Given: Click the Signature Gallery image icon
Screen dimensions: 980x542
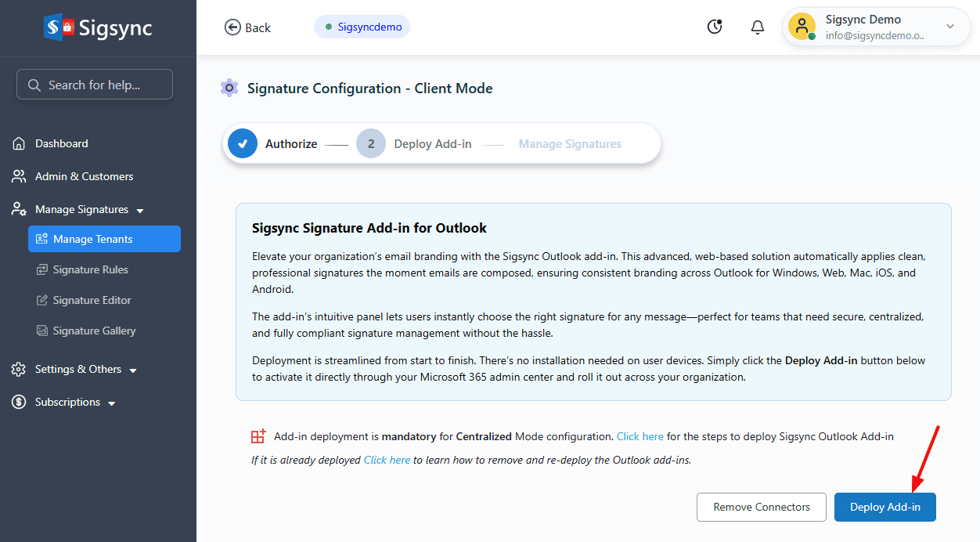Looking at the screenshot, I should click(42, 331).
